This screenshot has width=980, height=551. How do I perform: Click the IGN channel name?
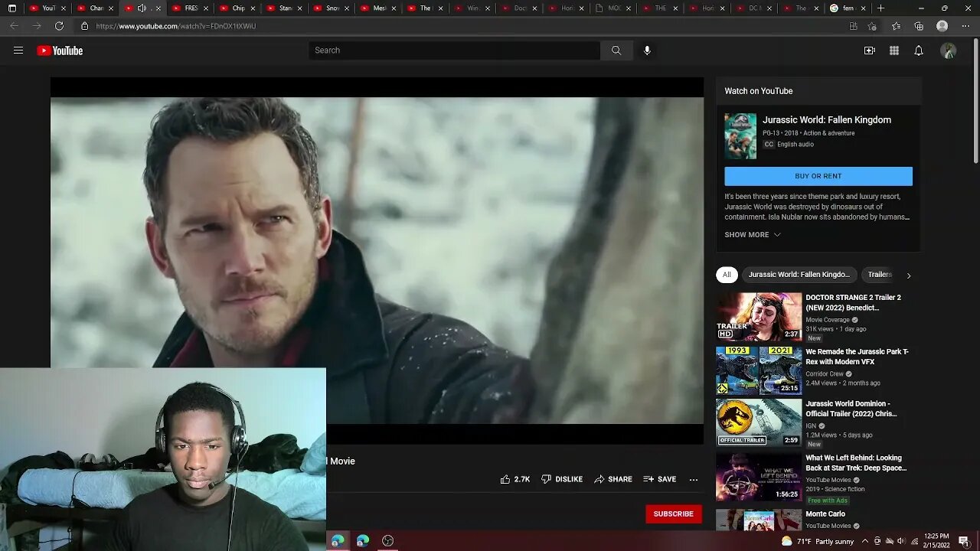point(811,426)
